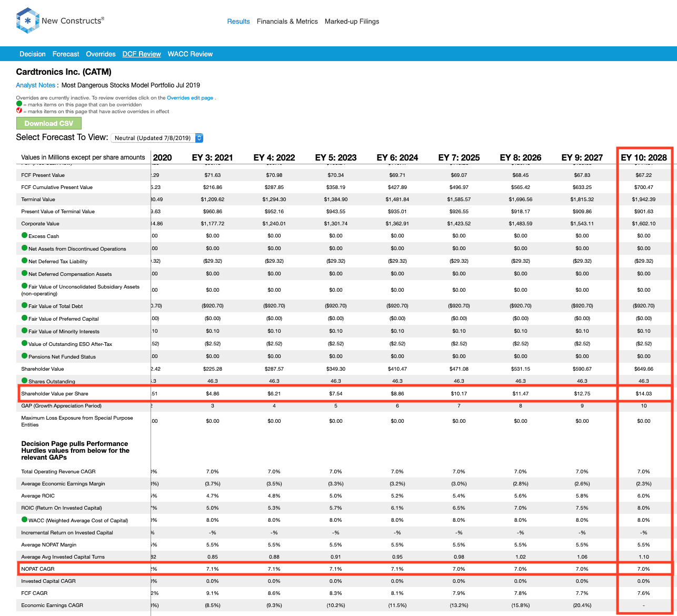Open the WACC Review page
The height and width of the screenshot is (616, 677).
(x=190, y=54)
